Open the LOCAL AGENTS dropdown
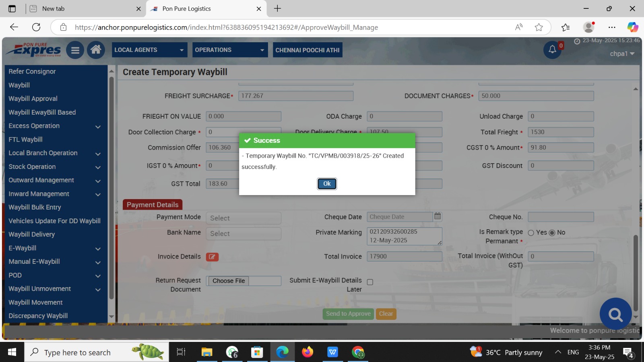The height and width of the screenshot is (362, 644). (x=149, y=50)
